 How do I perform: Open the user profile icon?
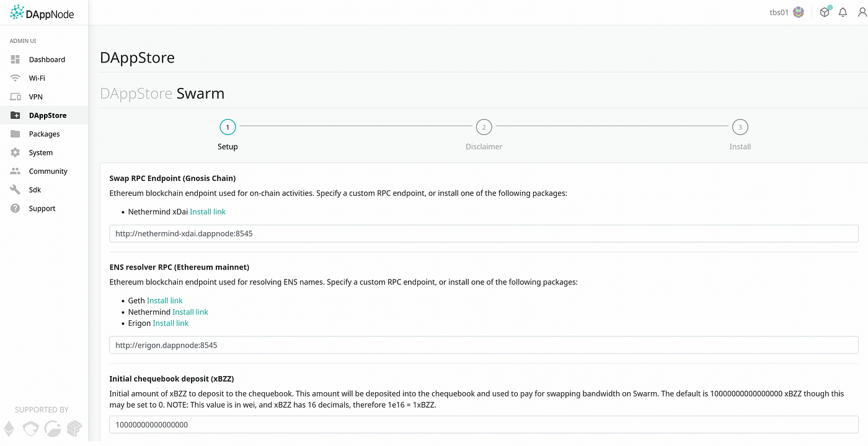(x=861, y=12)
